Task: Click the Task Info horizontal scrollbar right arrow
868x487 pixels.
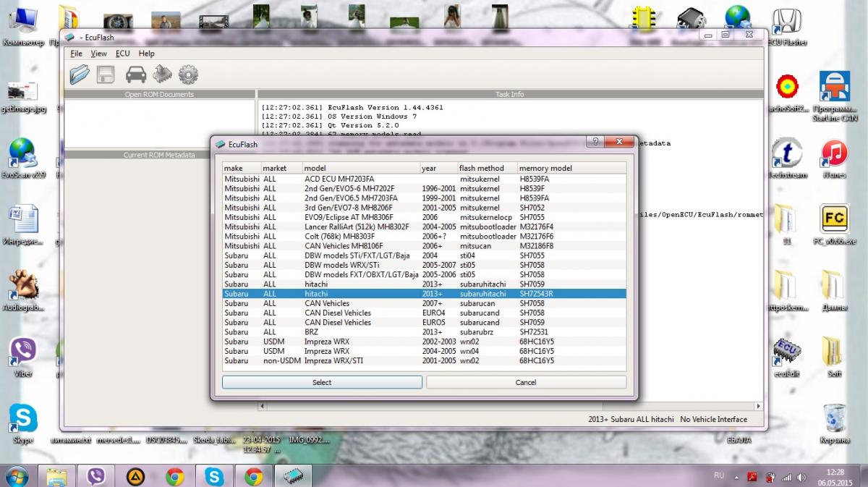Action: click(x=759, y=406)
